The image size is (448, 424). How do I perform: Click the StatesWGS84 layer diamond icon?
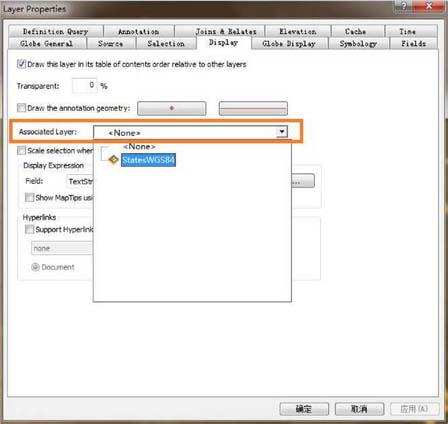click(113, 160)
